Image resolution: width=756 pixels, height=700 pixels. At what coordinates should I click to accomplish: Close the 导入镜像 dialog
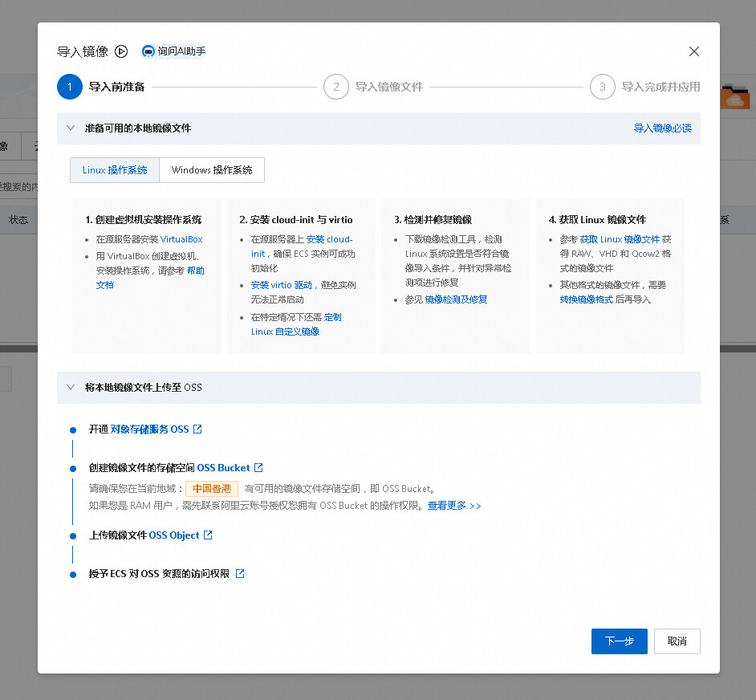coord(694,51)
